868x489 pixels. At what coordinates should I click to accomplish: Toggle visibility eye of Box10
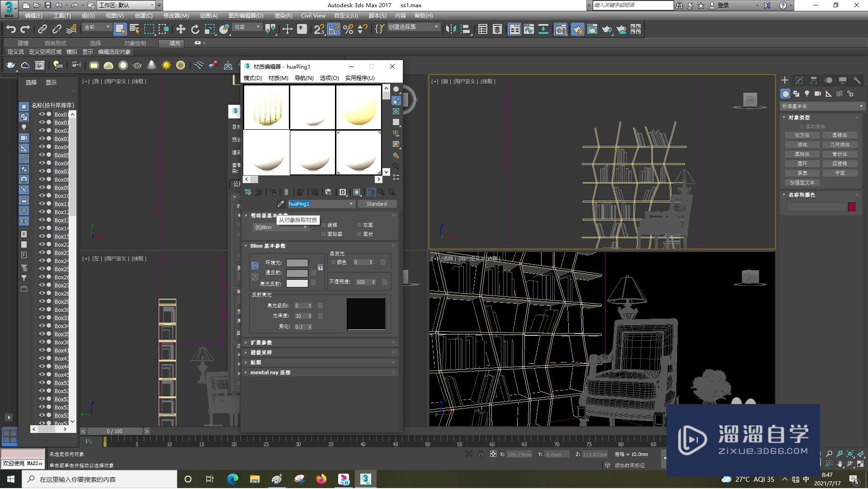click(x=42, y=196)
